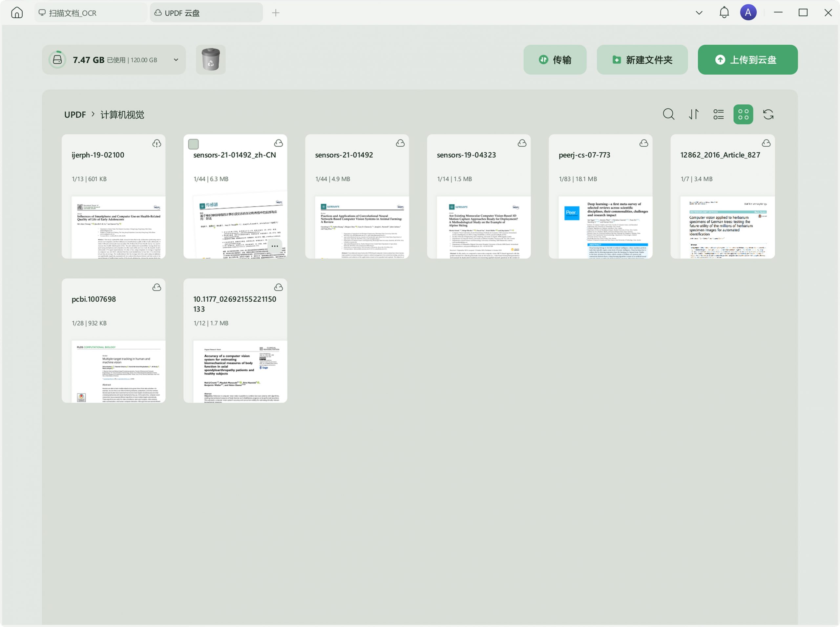Expand the 7.47 GB storage dropdown
This screenshot has width=840, height=627.
click(176, 60)
